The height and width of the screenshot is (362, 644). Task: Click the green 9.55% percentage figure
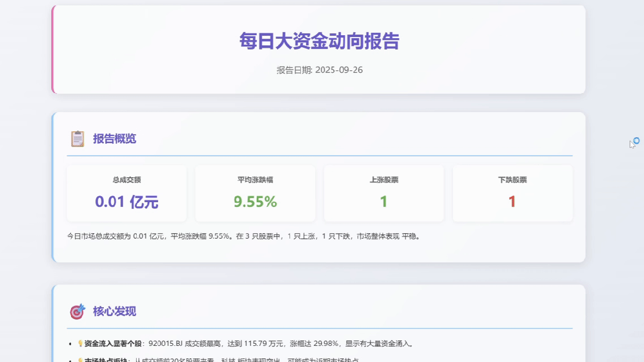pyautogui.click(x=255, y=201)
